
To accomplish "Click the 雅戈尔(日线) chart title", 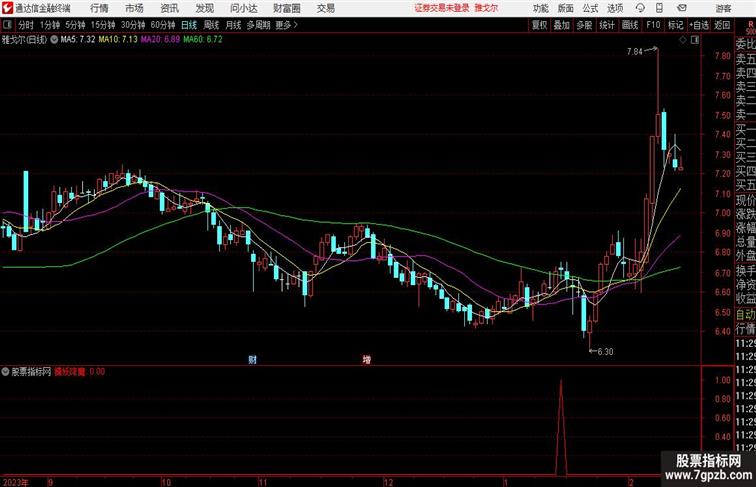I will (x=24, y=40).
